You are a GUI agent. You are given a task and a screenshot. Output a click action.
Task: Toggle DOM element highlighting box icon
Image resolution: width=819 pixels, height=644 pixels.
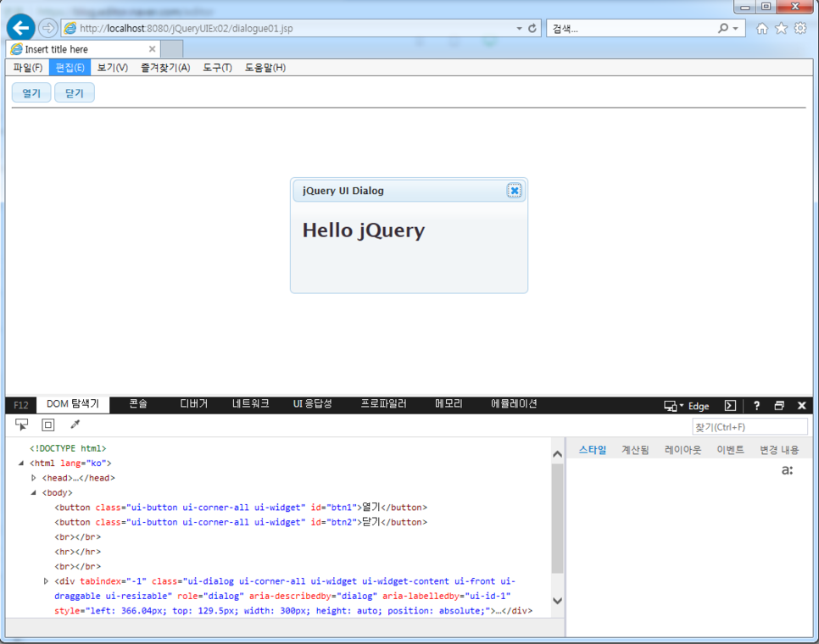tap(48, 425)
